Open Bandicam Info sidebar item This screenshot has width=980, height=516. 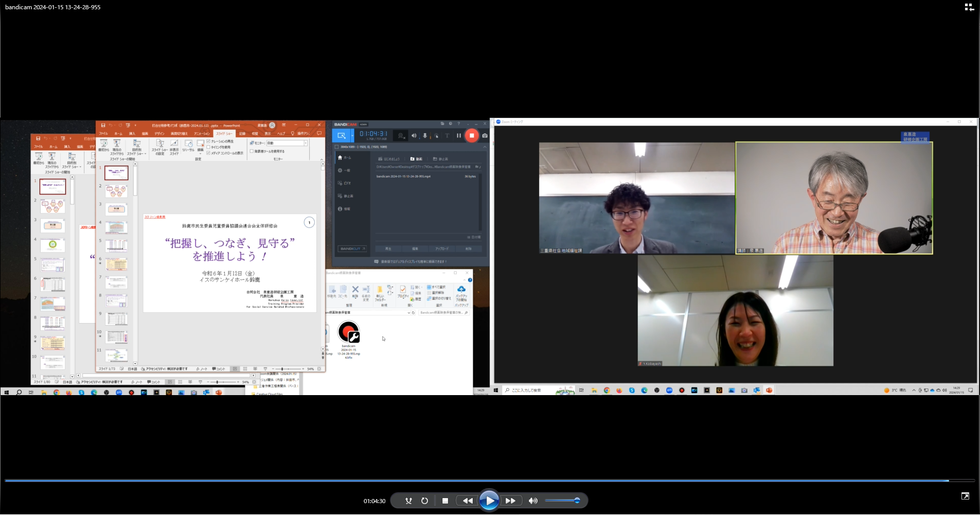[x=345, y=209]
